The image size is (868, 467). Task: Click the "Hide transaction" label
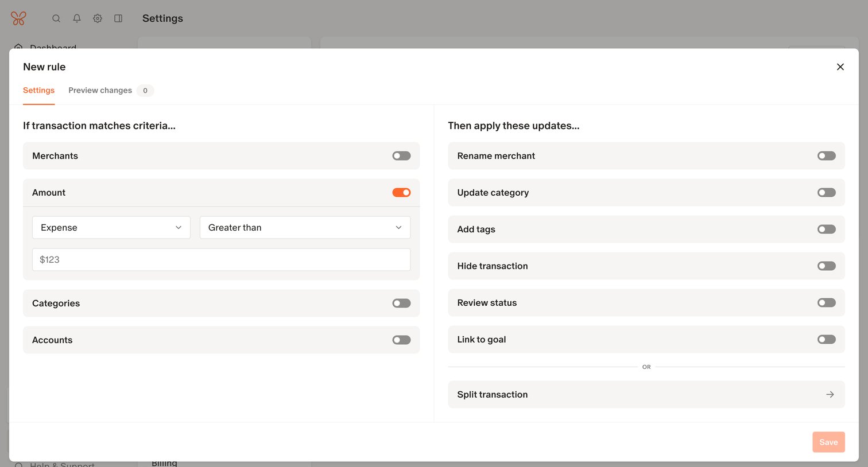pyautogui.click(x=493, y=266)
